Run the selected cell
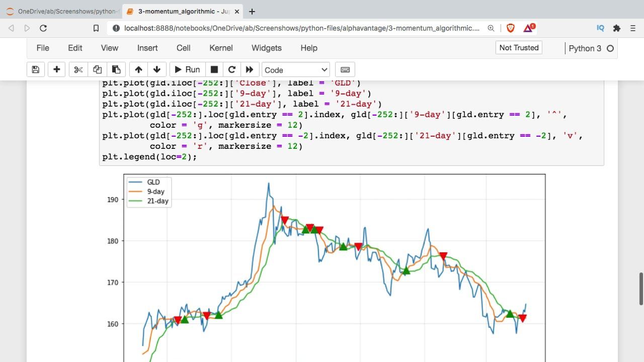 pos(187,70)
